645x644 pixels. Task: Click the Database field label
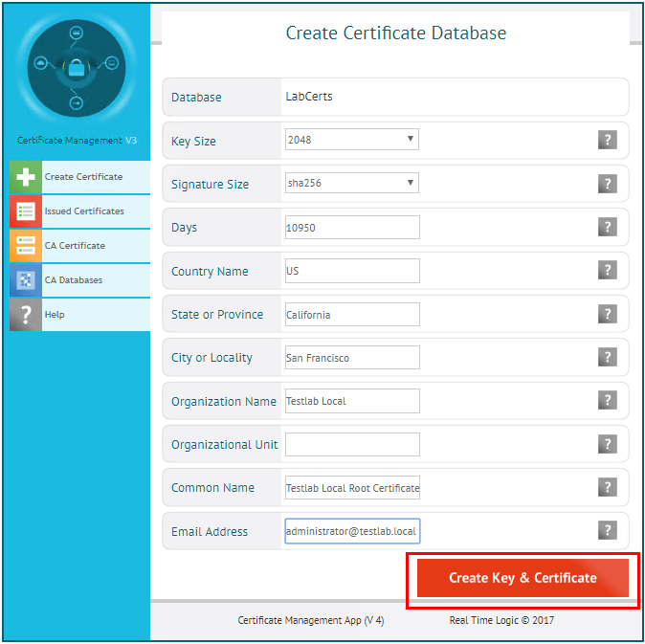[196, 98]
